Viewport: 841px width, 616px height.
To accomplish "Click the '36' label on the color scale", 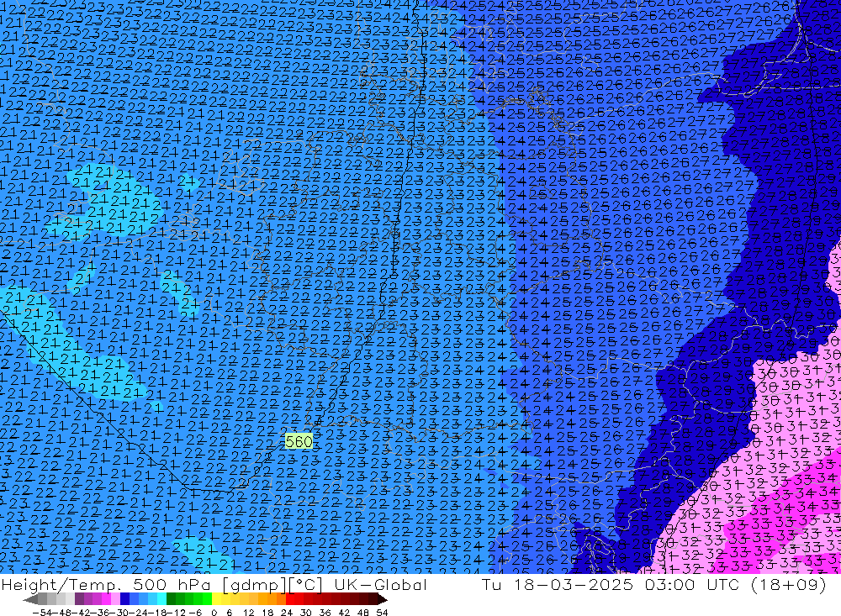I will [x=325, y=613].
